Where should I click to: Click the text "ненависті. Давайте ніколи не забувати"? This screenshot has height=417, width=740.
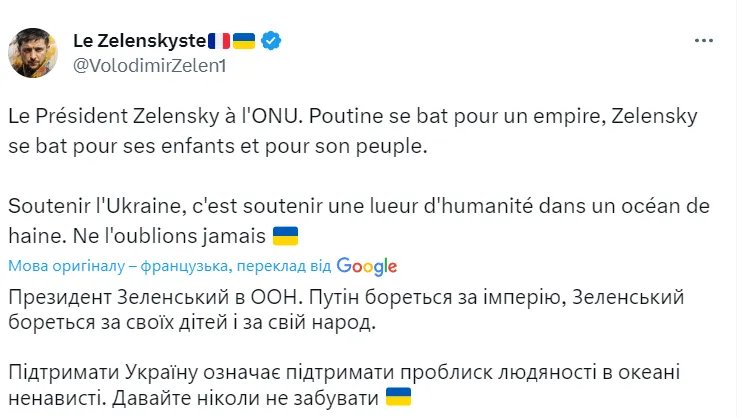click(193, 398)
